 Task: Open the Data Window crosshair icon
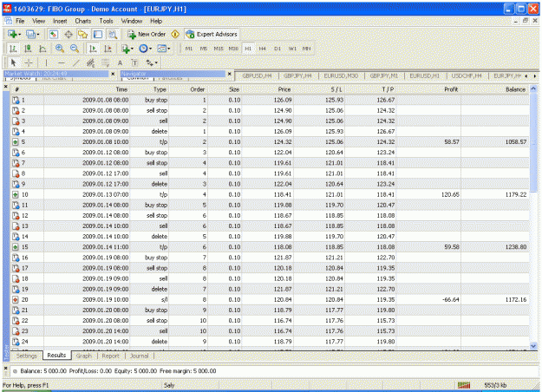click(x=69, y=34)
